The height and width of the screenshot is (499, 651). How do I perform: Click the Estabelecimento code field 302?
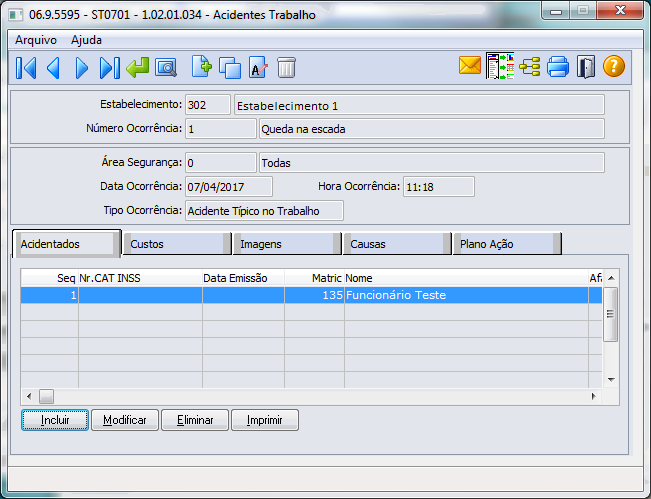208,105
